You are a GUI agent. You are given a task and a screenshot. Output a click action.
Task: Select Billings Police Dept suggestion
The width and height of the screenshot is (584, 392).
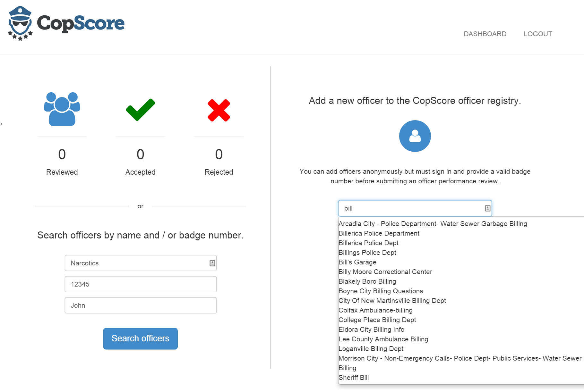pyautogui.click(x=367, y=253)
